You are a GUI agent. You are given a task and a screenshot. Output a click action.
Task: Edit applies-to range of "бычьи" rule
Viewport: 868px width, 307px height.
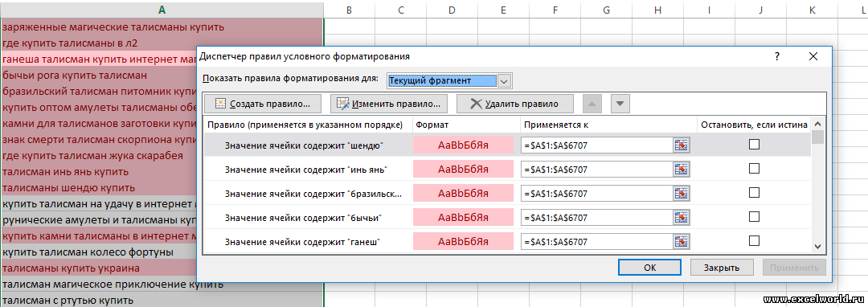tap(597, 217)
